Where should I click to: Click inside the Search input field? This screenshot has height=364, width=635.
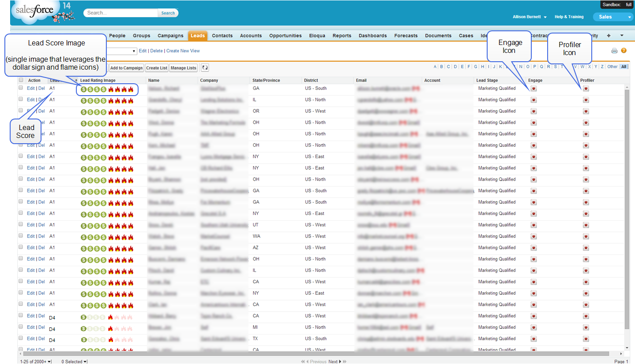[x=120, y=13]
